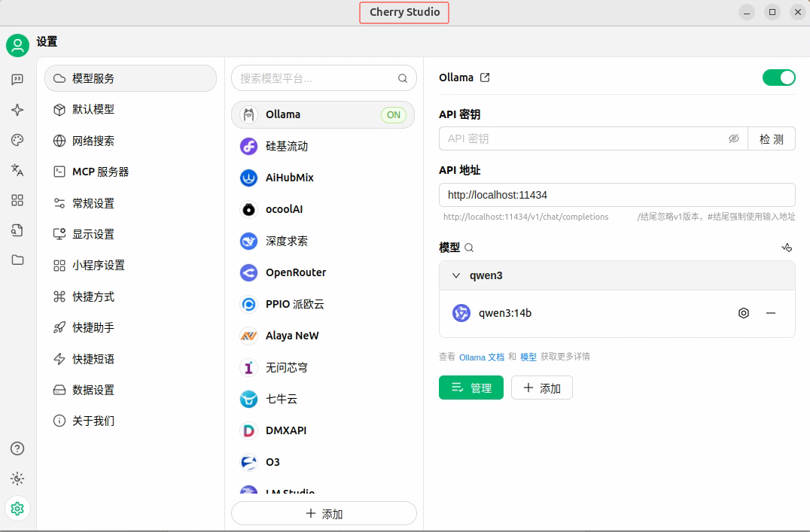Click the search icon next to 模型 heading
This screenshot has height=532, width=810.
coord(469,248)
